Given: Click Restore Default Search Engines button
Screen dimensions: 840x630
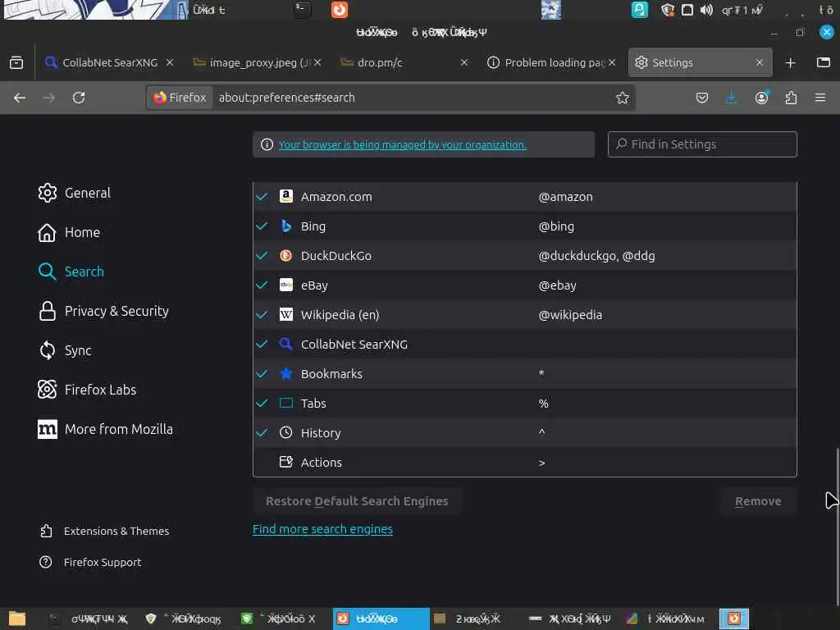Looking at the screenshot, I should 357,501.
